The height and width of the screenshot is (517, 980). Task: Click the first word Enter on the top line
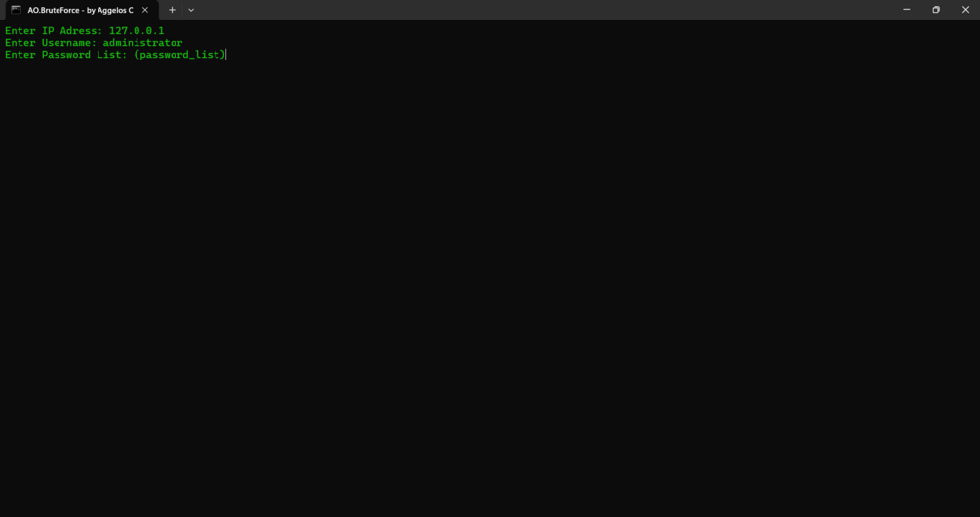point(20,30)
